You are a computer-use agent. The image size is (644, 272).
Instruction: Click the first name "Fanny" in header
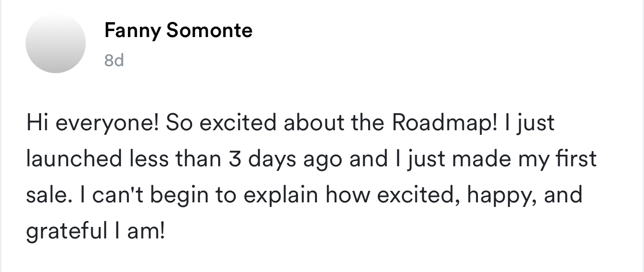[132, 31]
